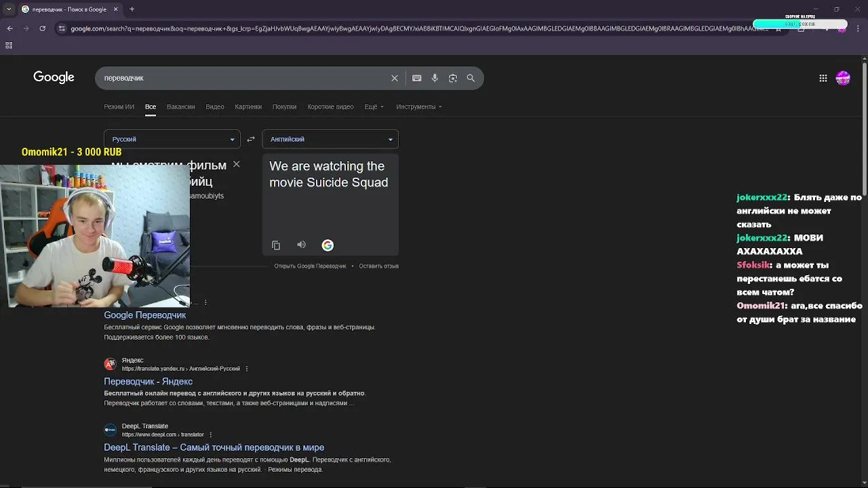Open the Google Переводчик result link
Screen dimensions: 868x488
(x=145, y=315)
